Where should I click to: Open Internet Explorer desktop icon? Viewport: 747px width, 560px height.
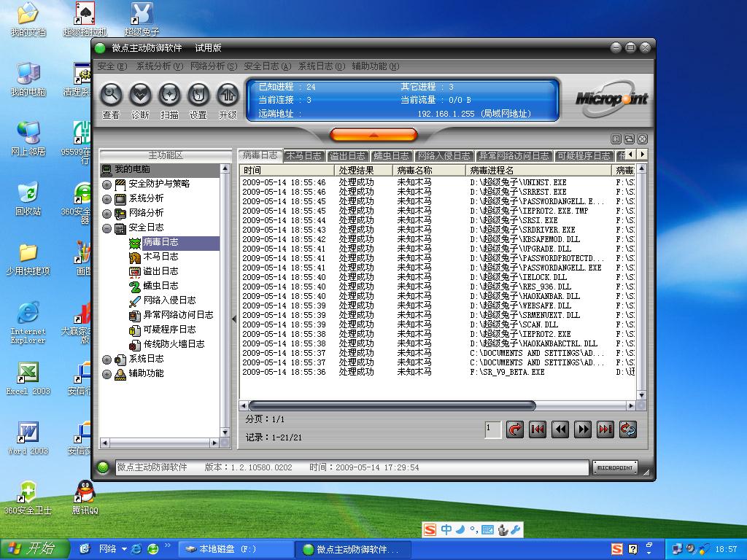click(x=28, y=323)
